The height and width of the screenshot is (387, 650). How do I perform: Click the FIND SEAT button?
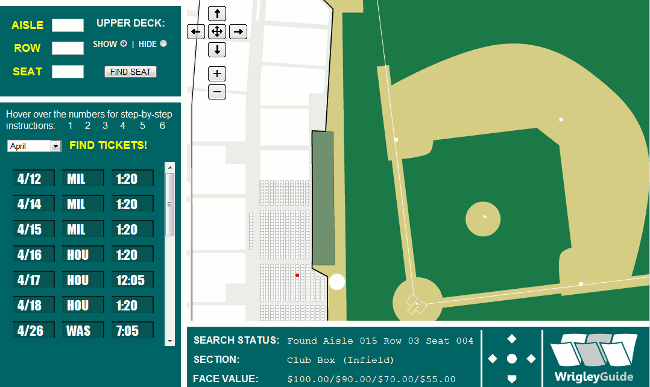tap(130, 72)
